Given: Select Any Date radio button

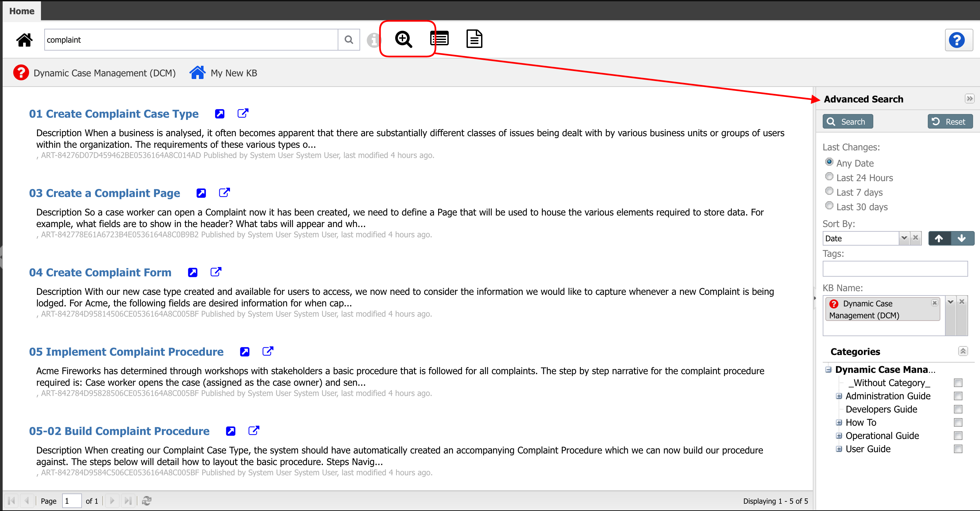Looking at the screenshot, I should click(829, 162).
